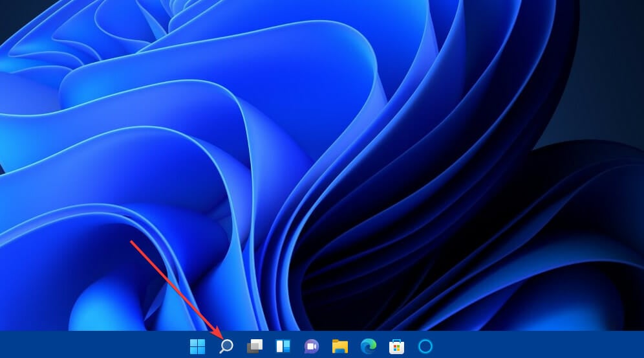Open the Microsoft Store icon
The width and height of the screenshot is (644, 358).
(x=397, y=347)
